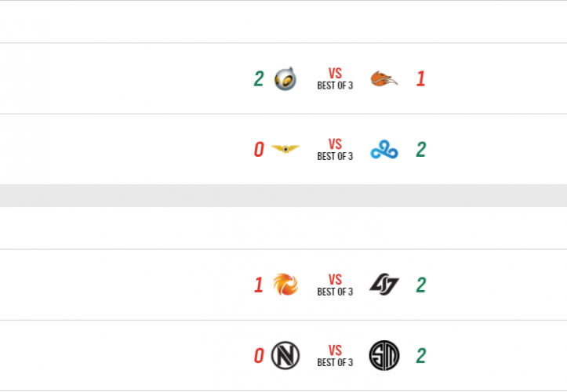
Task: Open the VS link for FlyQuest versus Cloud9
Action: pyautogui.click(x=335, y=144)
